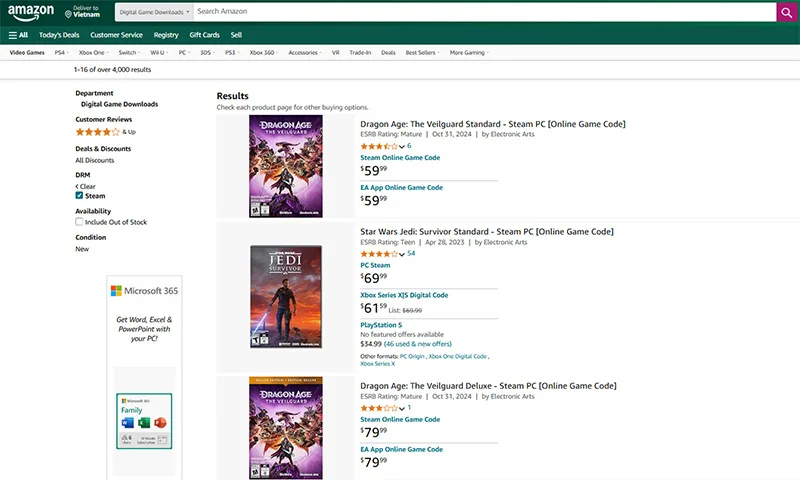Open the All hamburger menu
The height and width of the screenshot is (480, 800).
[x=18, y=35]
